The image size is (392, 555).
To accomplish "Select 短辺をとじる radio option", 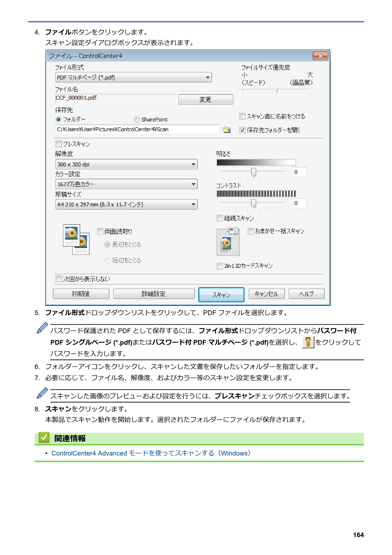I will pos(107,260).
